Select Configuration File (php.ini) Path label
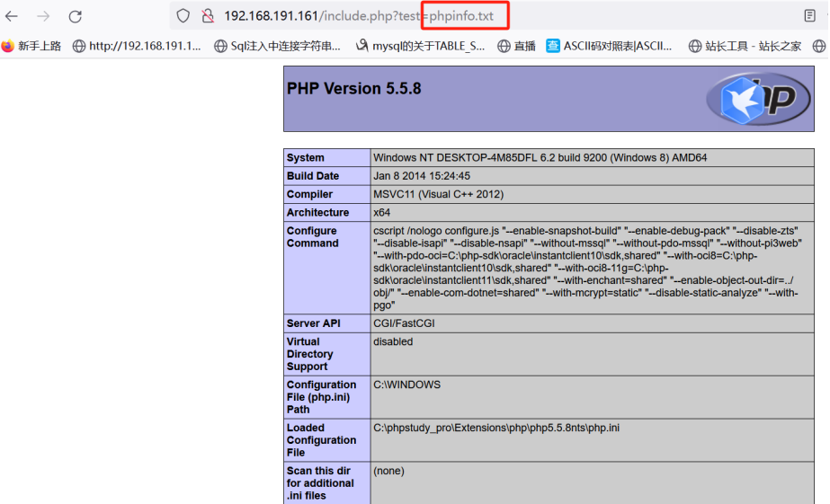 tap(327, 397)
